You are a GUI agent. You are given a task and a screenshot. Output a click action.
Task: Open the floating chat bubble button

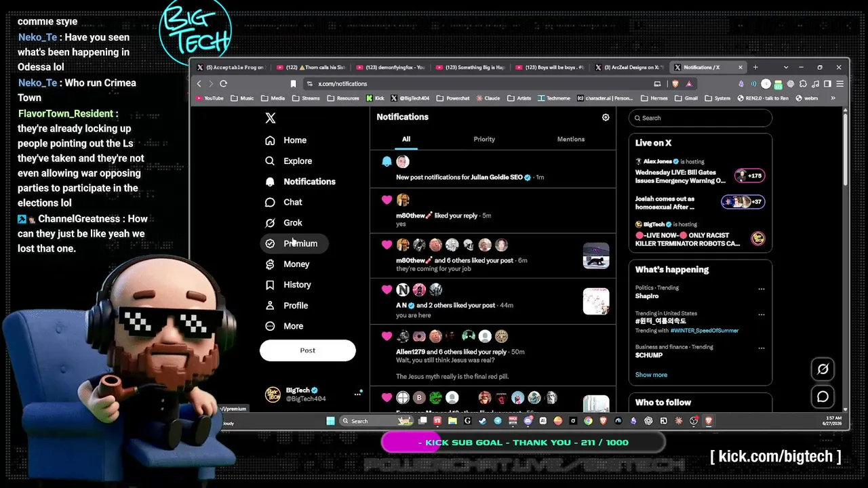click(x=823, y=396)
